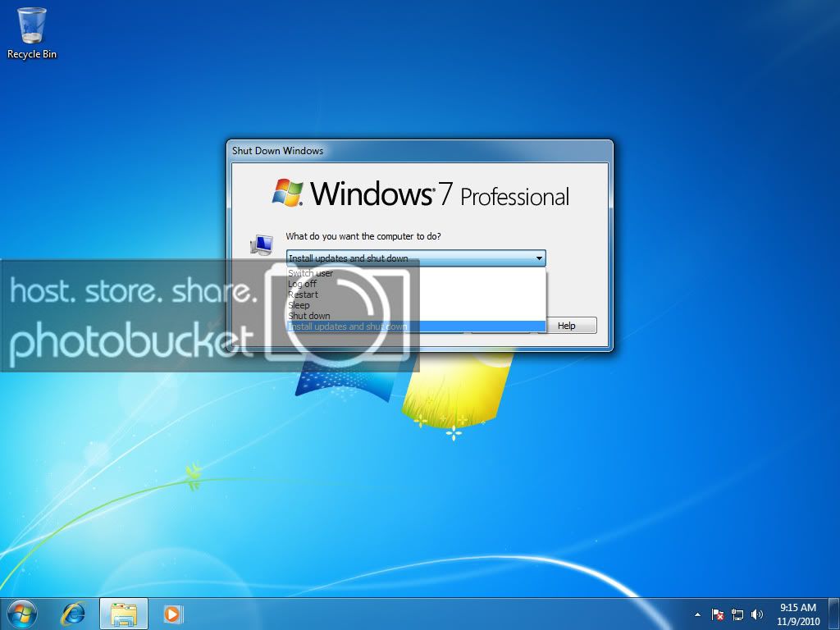Choose the "Shut down" option
840x630 pixels.
coord(309,316)
